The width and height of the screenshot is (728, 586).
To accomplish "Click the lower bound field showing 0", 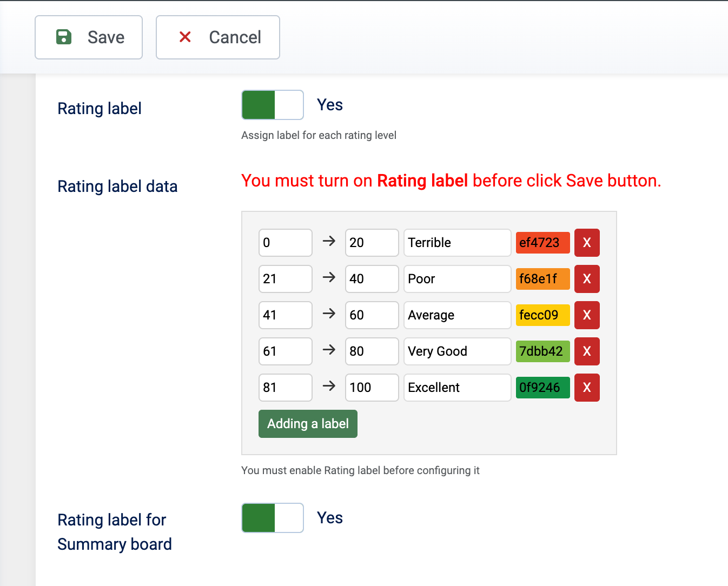I will 285,242.
